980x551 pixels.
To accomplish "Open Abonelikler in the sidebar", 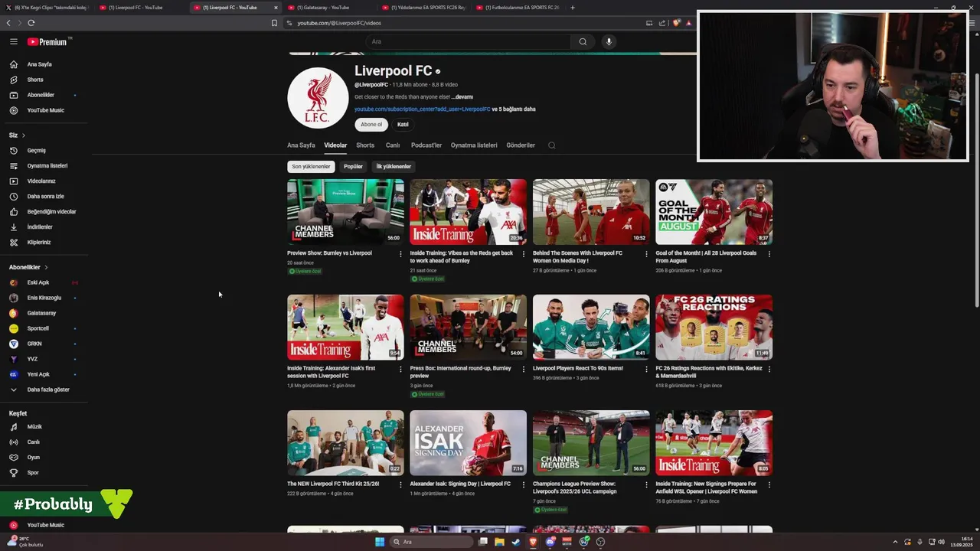I will (44, 95).
